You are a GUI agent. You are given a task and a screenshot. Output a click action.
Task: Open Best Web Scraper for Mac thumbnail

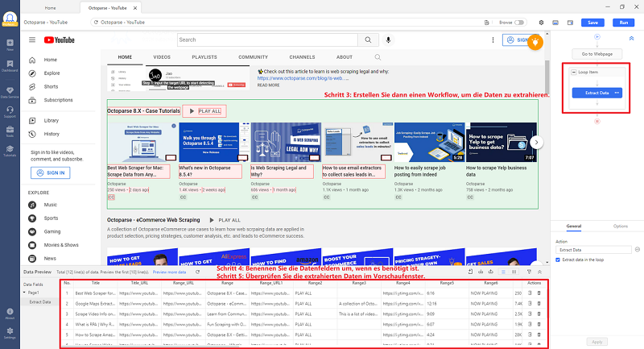(142, 142)
